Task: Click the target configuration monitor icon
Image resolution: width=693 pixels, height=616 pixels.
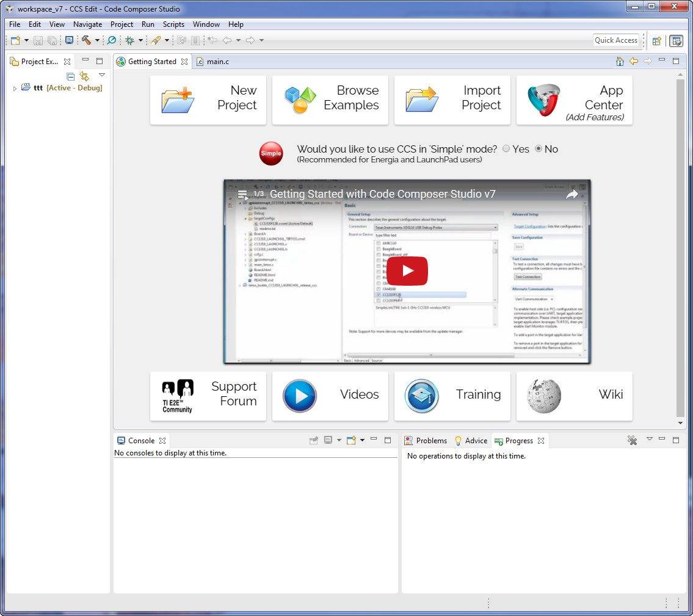Action: [69, 40]
